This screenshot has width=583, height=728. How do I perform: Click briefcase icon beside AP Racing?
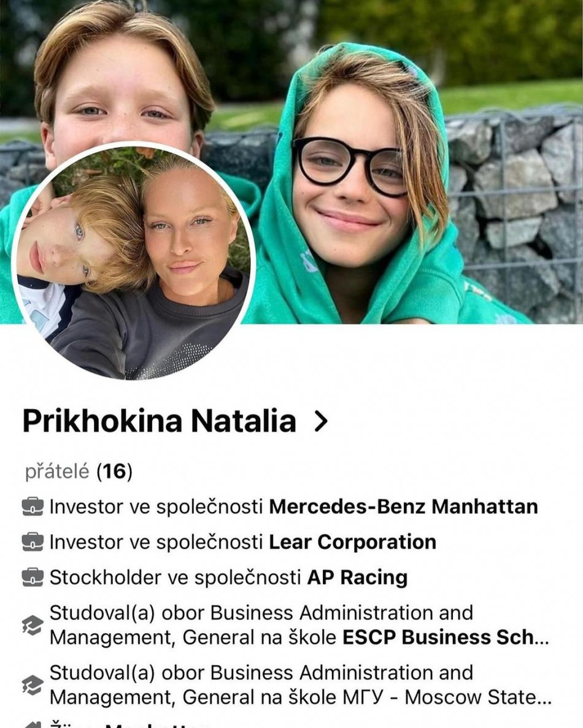[x=33, y=578]
